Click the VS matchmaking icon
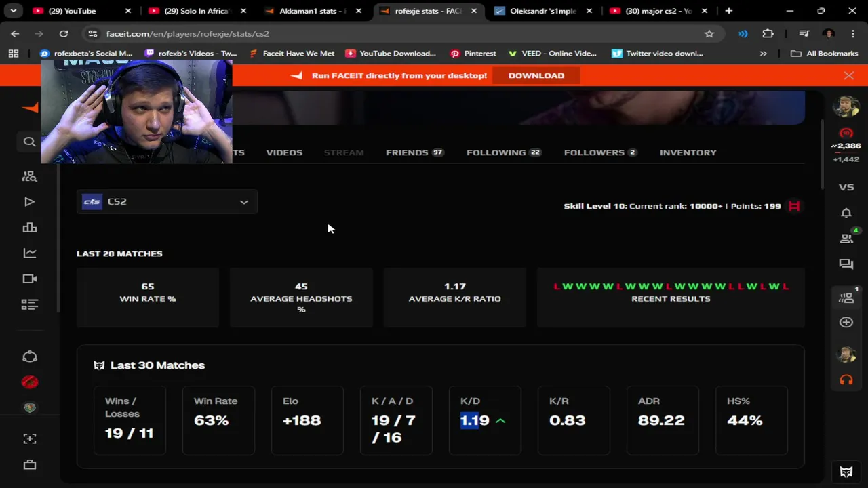The height and width of the screenshot is (488, 868). (x=846, y=187)
